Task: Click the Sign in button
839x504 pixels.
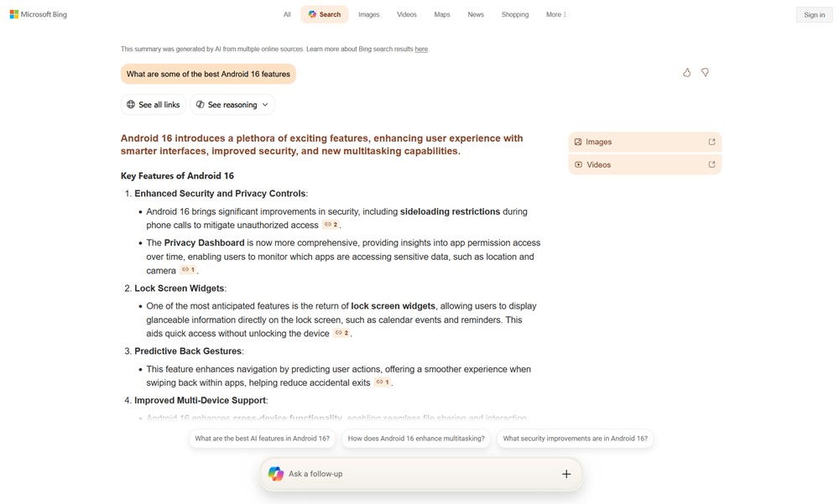Action: point(813,14)
